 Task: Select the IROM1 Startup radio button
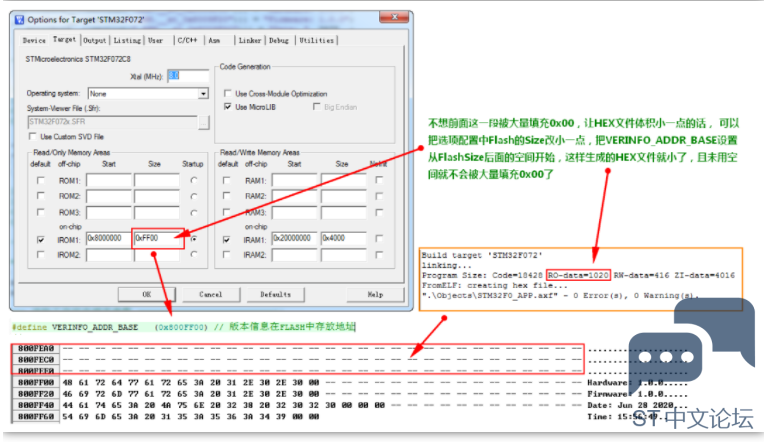point(194,239)
